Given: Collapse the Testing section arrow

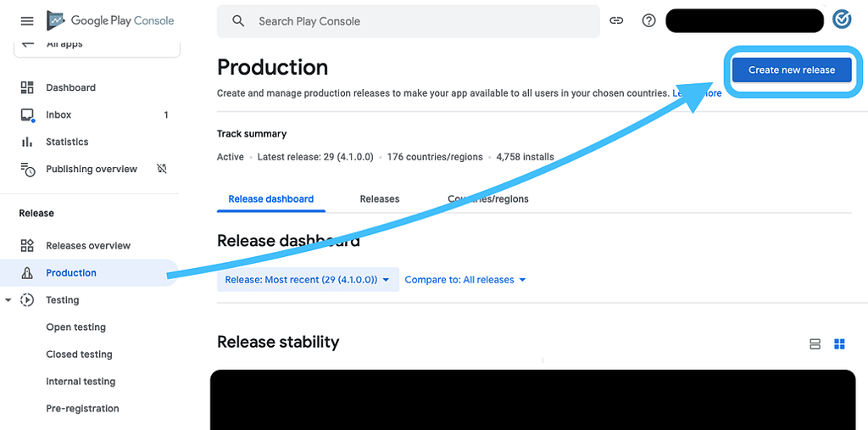Looking at the screenshot, I should pos(8,300).
